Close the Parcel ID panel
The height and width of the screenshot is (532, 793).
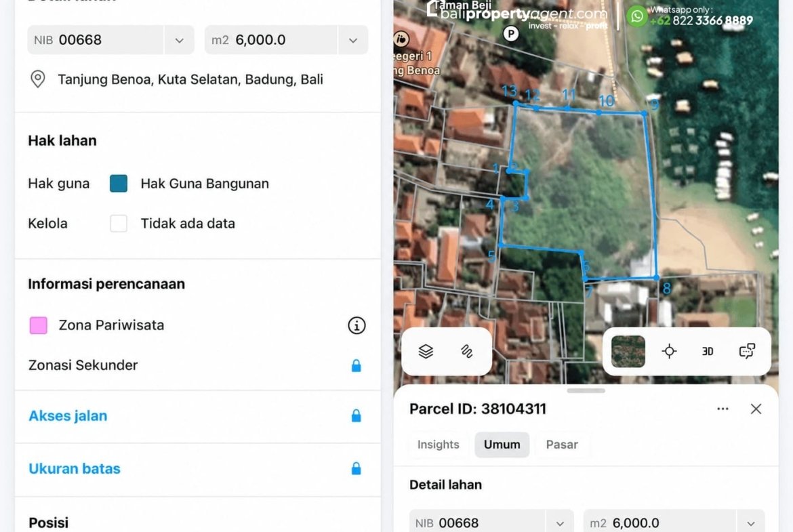pos(756,409)
